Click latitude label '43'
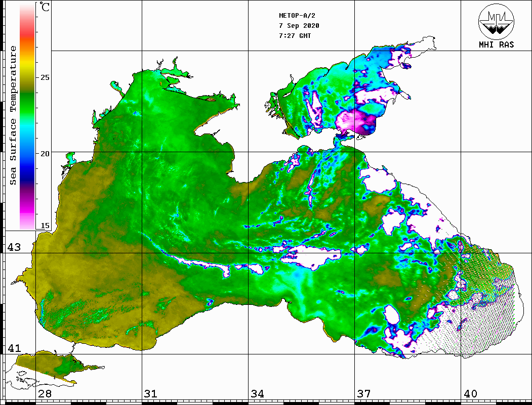532x405 pixels. coord(14,247)
